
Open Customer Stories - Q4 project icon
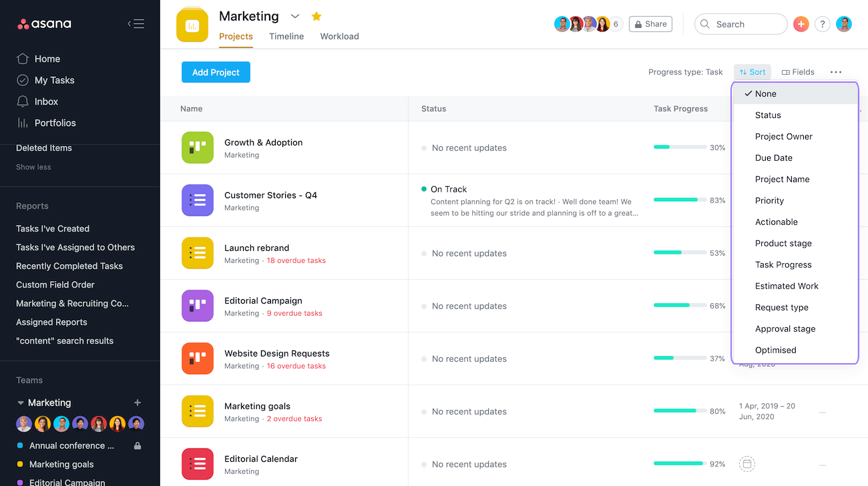point(198,200)
